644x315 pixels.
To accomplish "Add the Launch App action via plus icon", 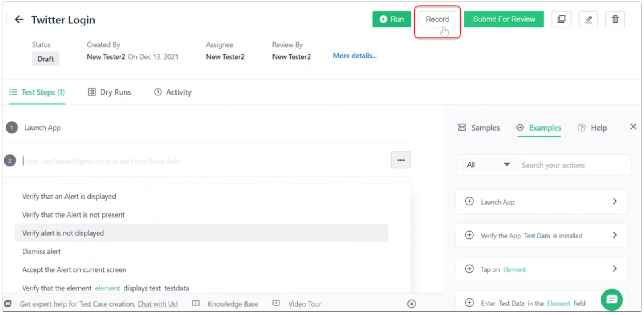I will pyautogui.click(x=469, y=201).
